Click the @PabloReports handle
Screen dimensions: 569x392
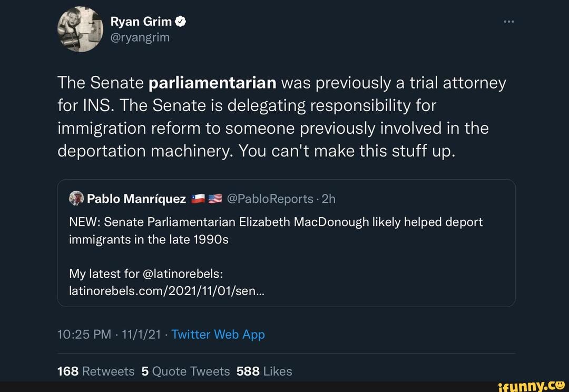(270, 199)
